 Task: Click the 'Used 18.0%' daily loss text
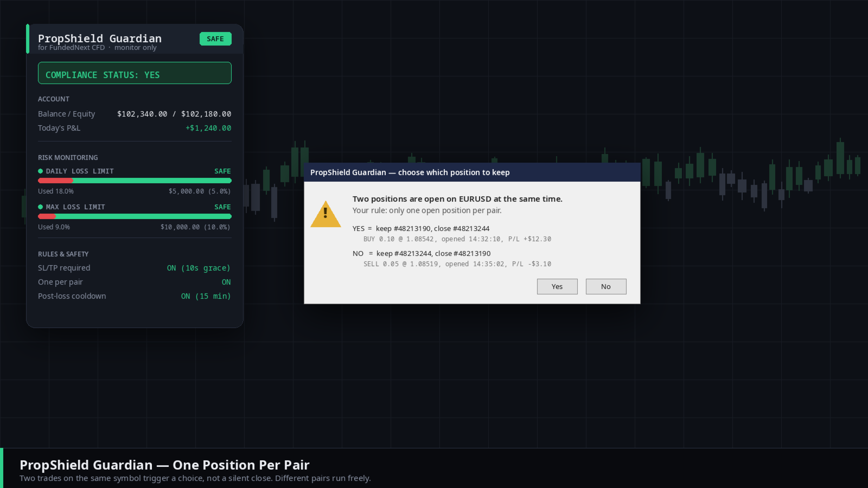(x=56, y=191)
